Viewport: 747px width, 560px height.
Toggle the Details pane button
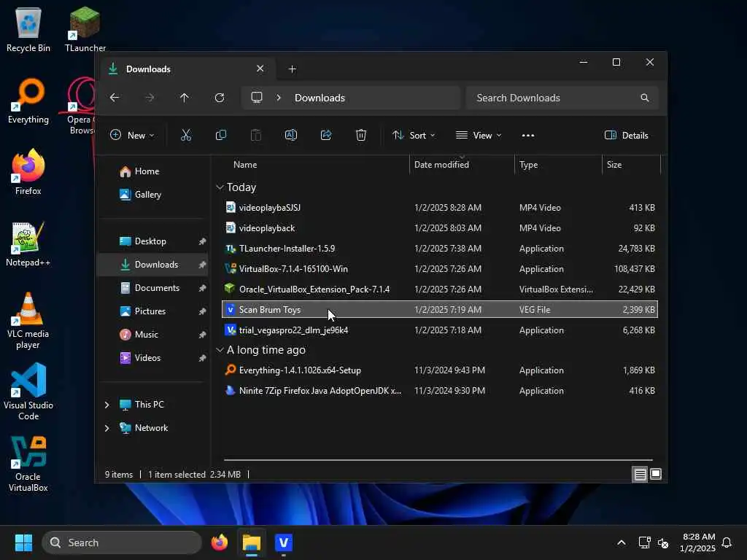(x=626, y=135)
